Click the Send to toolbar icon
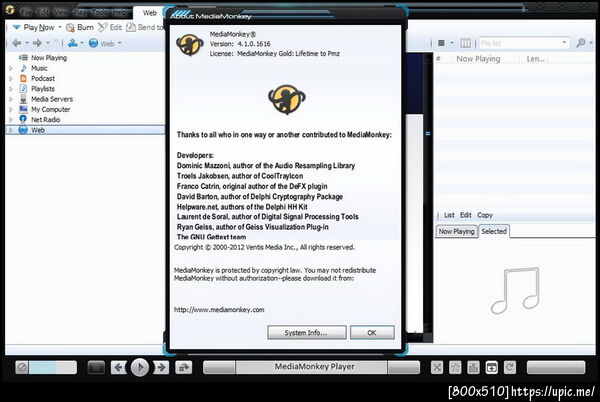 [131, 27]
